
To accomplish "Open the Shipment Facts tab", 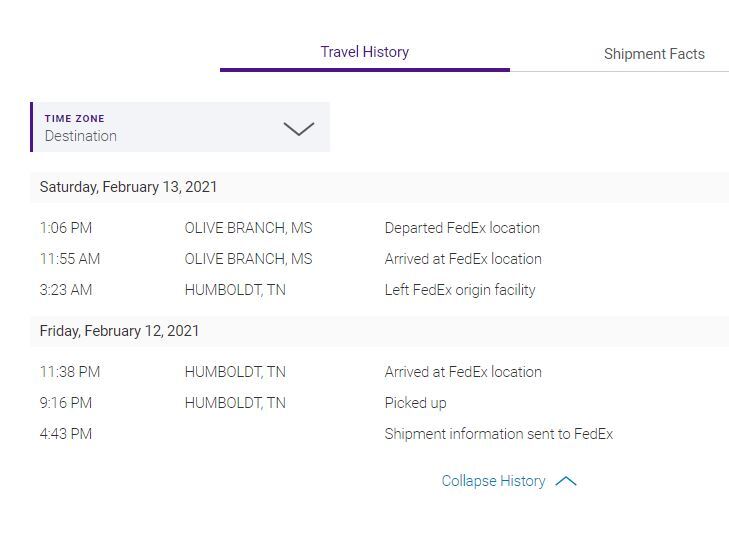I will click(x=654, y=54).
